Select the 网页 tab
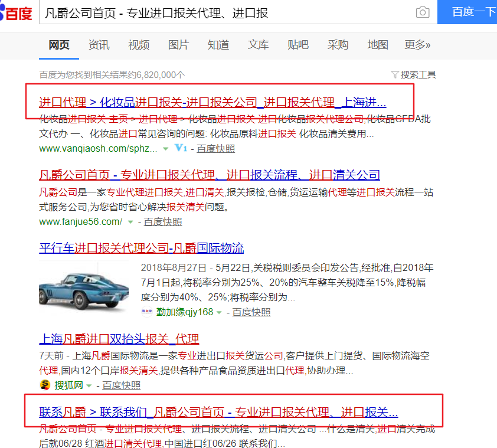The image size is (497, 448). (59, 45)
